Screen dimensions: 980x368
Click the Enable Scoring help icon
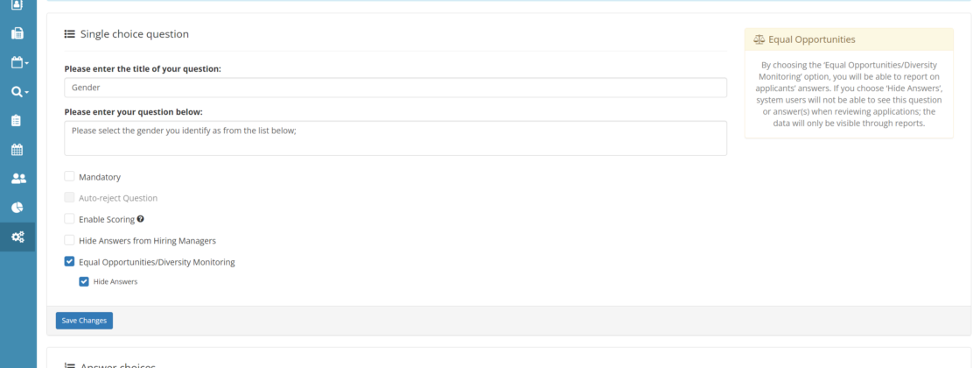pos(141,219)
